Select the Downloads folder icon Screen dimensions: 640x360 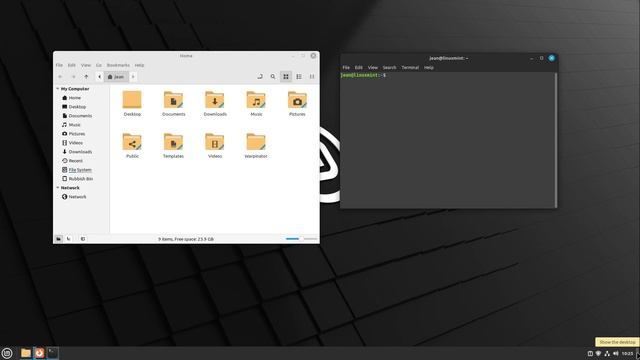(x=215, y=100)
